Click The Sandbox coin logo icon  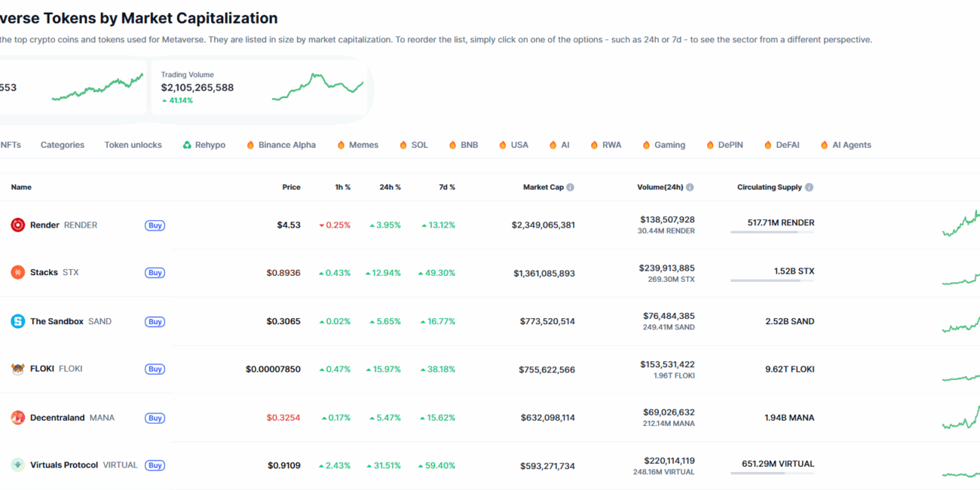[x=17, y=321]
